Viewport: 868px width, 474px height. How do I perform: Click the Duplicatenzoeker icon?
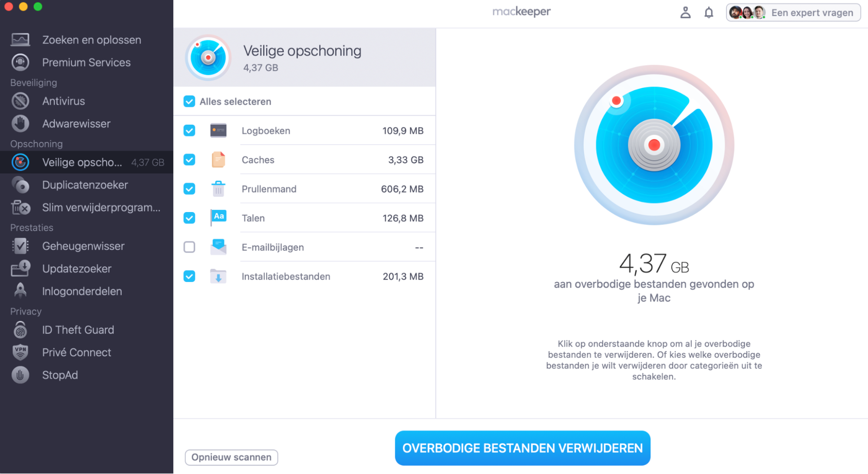coord(20,185)
